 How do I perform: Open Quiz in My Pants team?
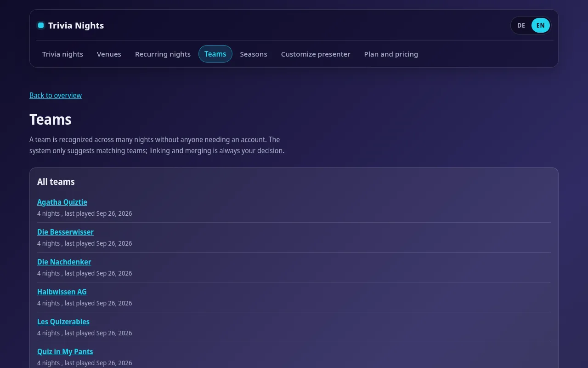click(65, 351)
